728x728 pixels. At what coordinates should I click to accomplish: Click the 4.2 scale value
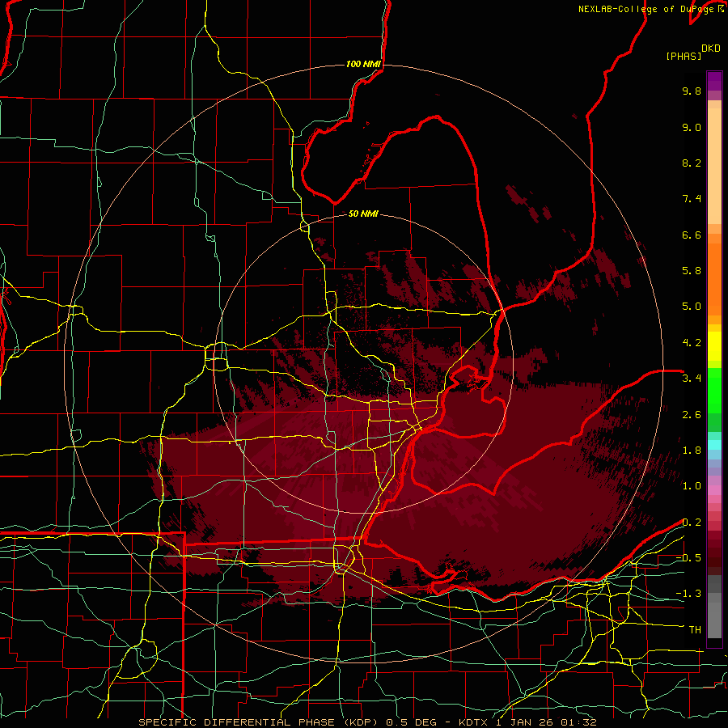[x=692, y=343]
